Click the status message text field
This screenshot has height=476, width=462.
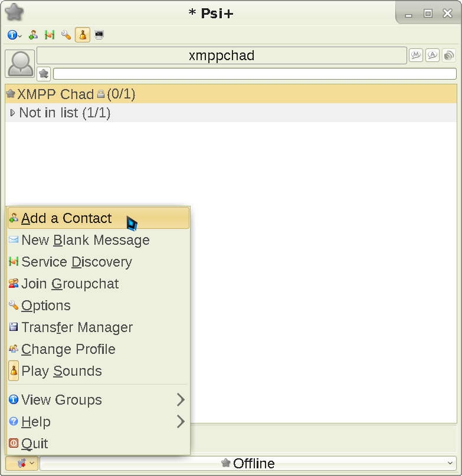pyautogui.click(x=254, y=74)
